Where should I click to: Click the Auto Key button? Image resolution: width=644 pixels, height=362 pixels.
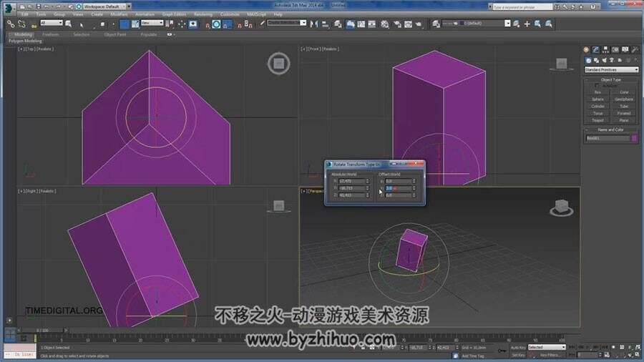click(518, 348)
